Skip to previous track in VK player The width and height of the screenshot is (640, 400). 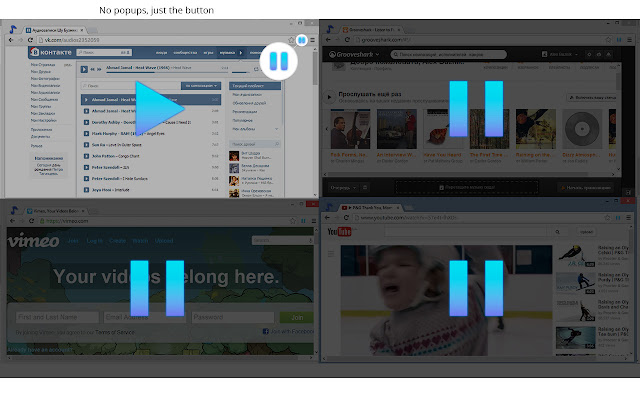coord(93,69)
